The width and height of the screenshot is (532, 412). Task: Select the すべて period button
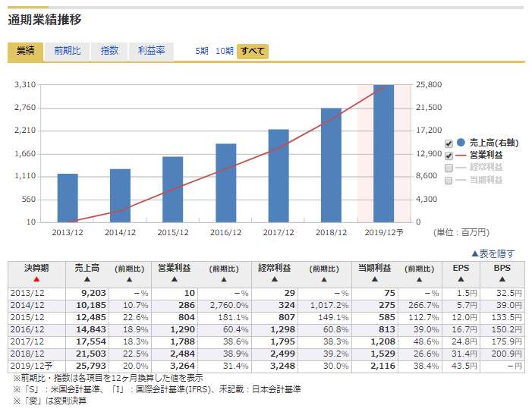(x=253, y=51)
